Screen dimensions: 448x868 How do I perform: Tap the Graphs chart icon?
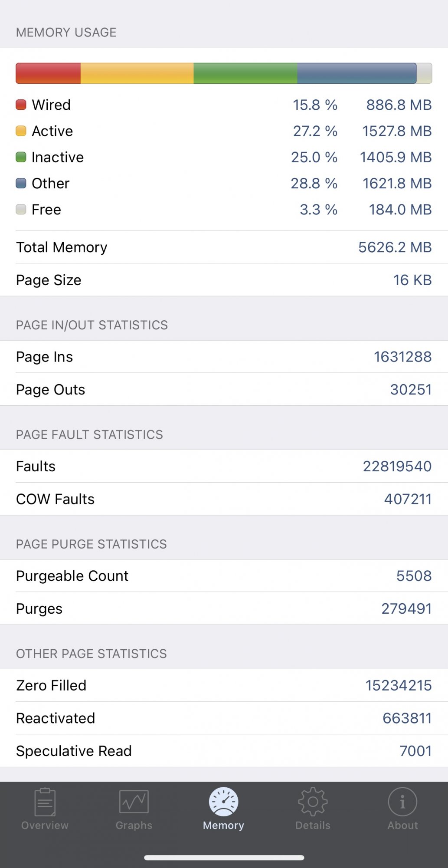[x=134, y=802]
